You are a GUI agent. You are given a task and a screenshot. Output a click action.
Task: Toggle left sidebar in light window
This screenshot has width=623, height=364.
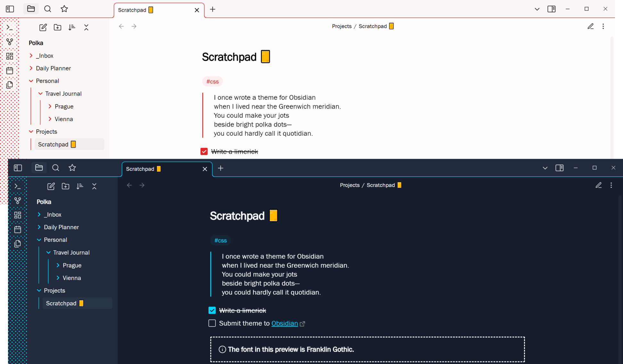[10, 9]
